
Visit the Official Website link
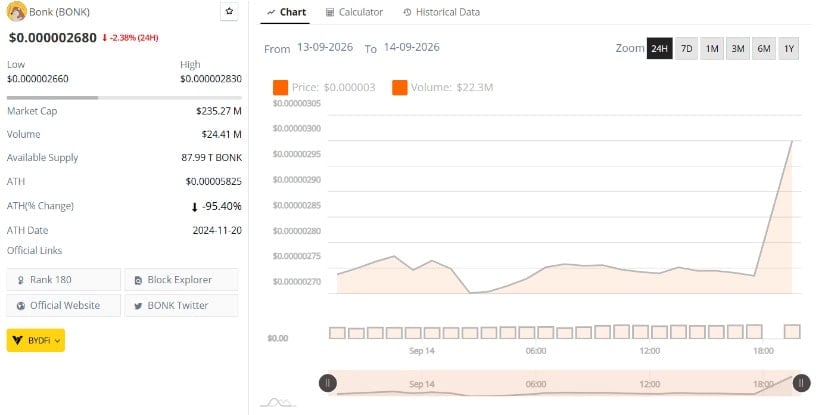click(64, 305)
